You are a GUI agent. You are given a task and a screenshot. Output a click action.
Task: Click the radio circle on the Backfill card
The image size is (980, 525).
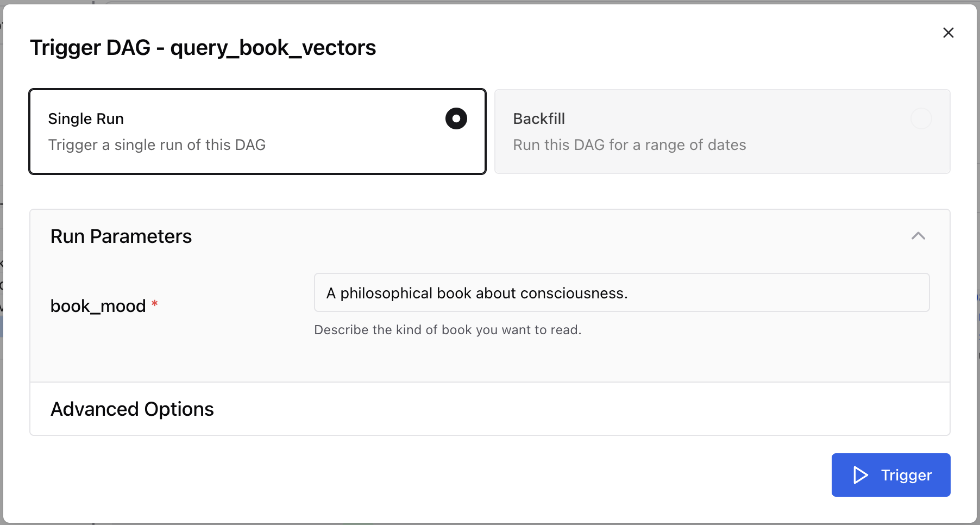921,118
